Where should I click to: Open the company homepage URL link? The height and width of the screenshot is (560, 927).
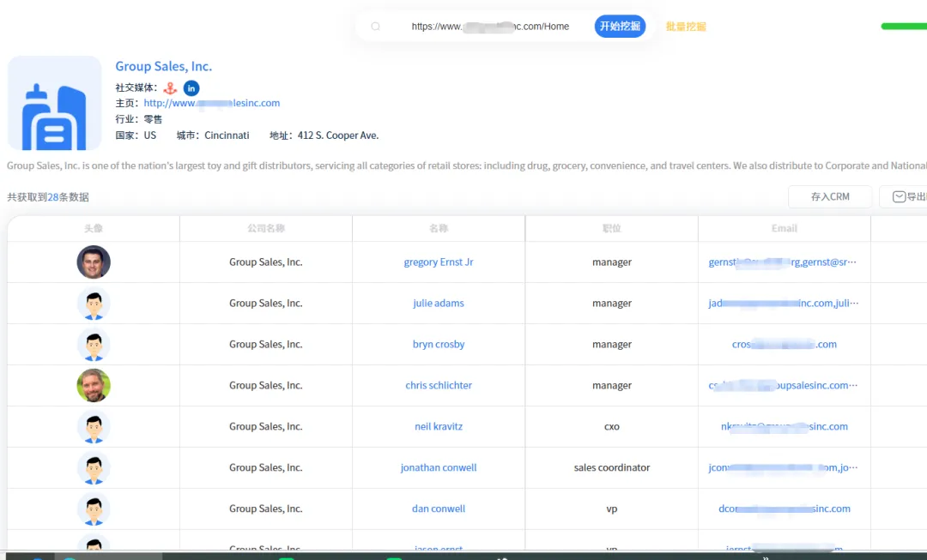click(x=212, y=103)
